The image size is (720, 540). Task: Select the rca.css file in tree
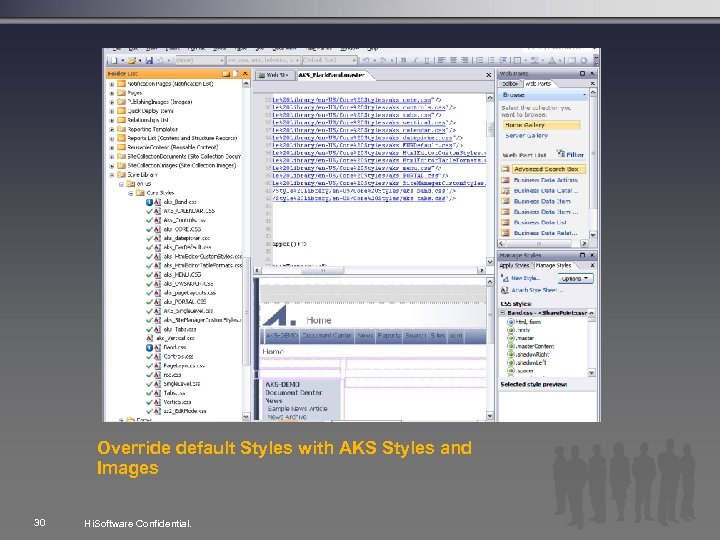pos(172,375)
